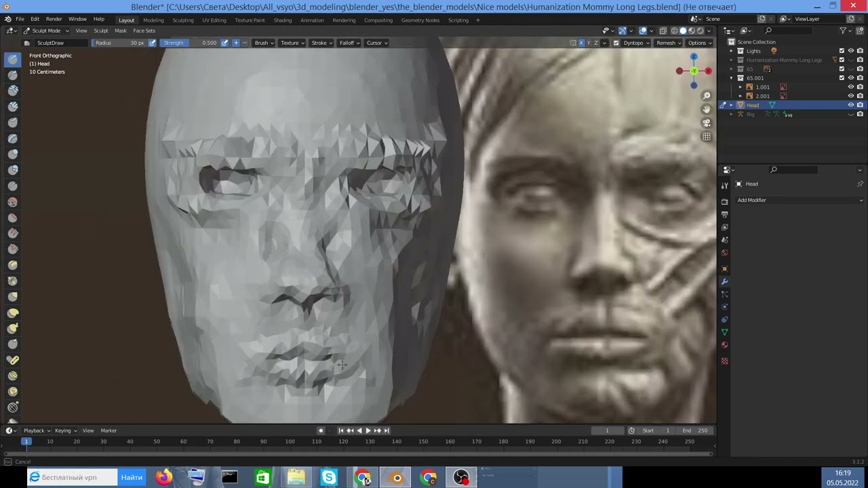Toggle camera view gizmo button
The image size is (868, 488).
[707, 123]
